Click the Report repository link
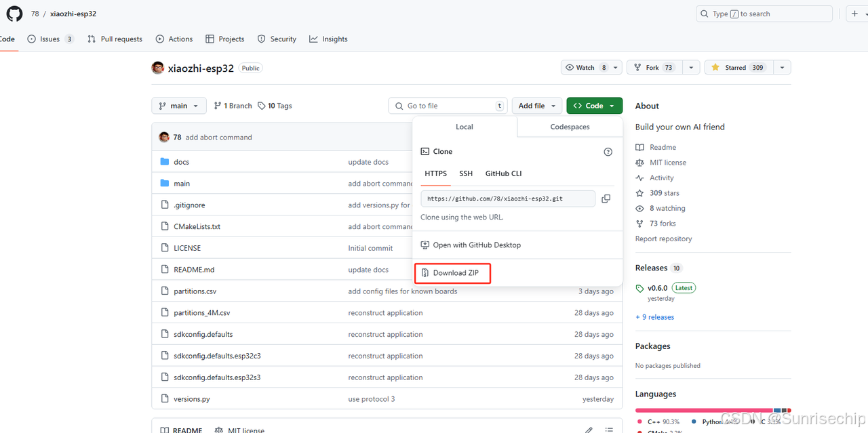Viewport: 868px width, 433px height. [663, 239]
